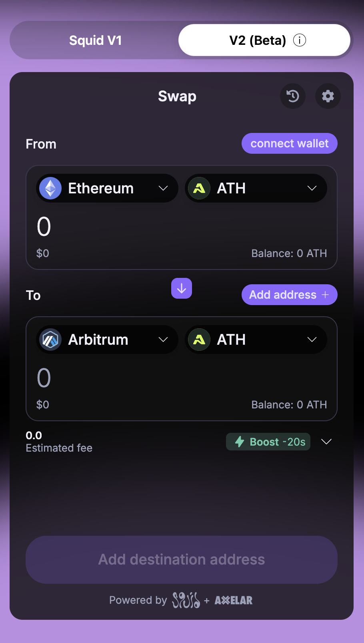Viewport: 364px width, 643px height.
Task: Click the destination ATH token logo
Action: 199,340
